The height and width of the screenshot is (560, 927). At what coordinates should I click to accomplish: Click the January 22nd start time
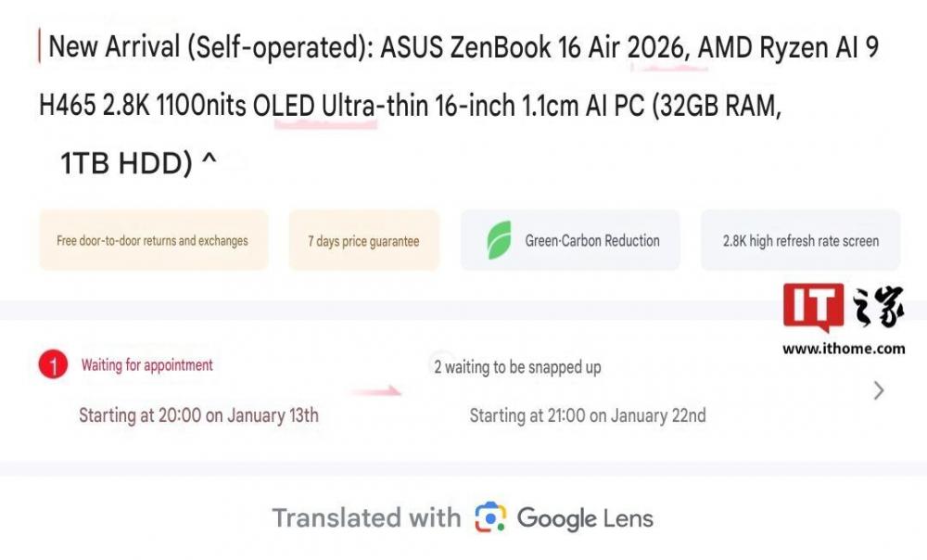click(x=588, y=415)
